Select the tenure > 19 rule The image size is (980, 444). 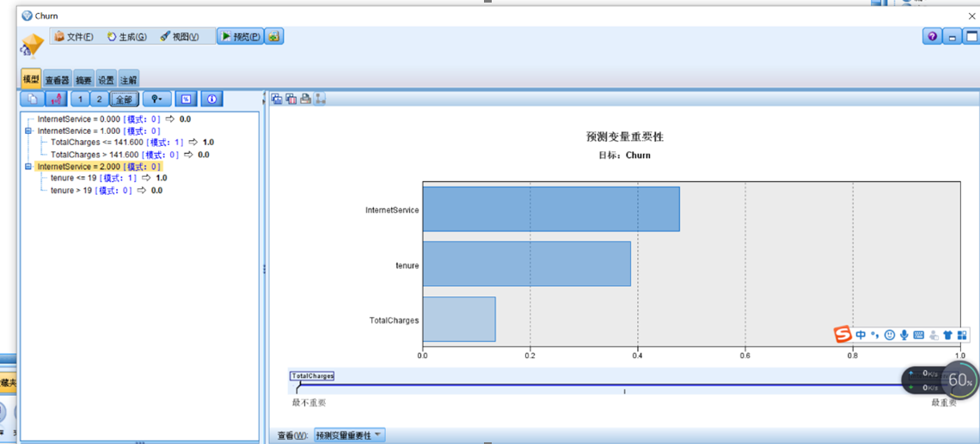click(107, 191)
